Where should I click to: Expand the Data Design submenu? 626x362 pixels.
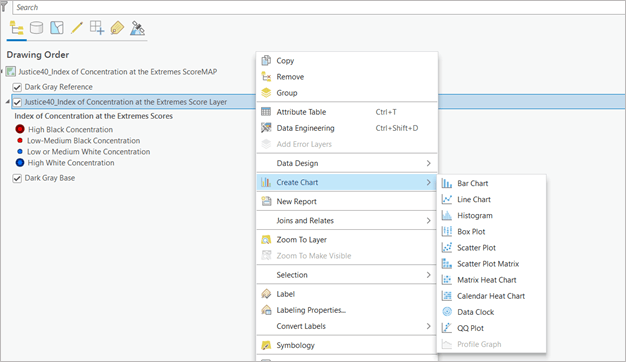click(x=347, y=163)
